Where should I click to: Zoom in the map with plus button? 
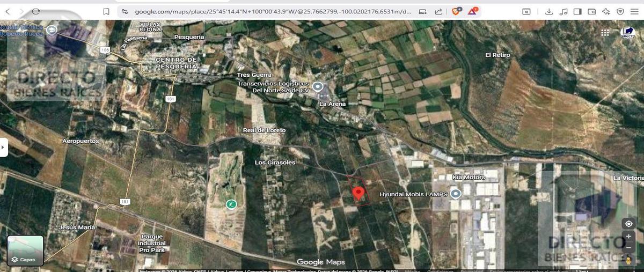click(x=628, y=238)
